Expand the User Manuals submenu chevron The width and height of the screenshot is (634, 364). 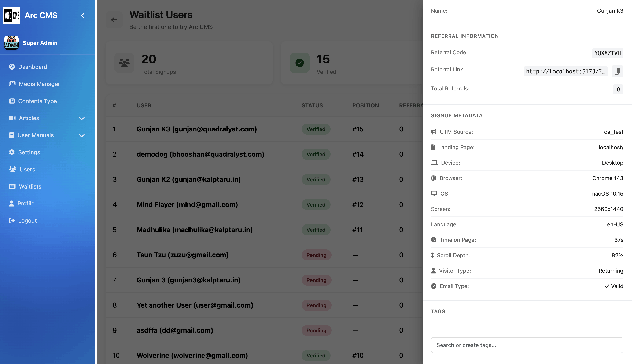pyautogui.click(x=82, y=136)
